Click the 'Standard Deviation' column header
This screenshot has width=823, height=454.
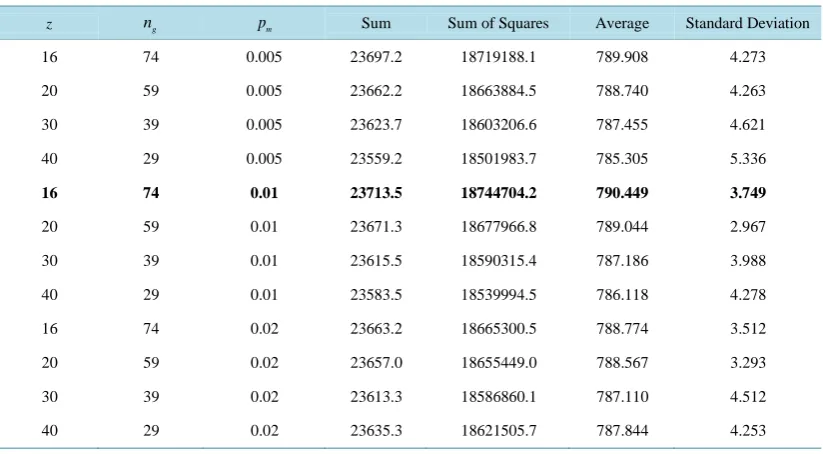(747, 23)
